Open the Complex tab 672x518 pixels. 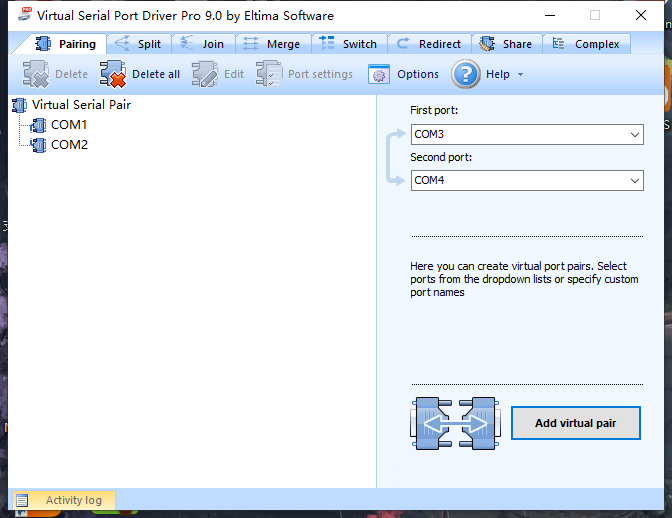tap(586, 44)
